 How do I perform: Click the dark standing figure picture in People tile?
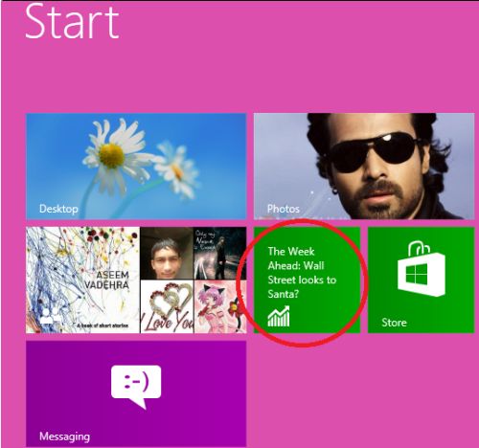[220, 254]
